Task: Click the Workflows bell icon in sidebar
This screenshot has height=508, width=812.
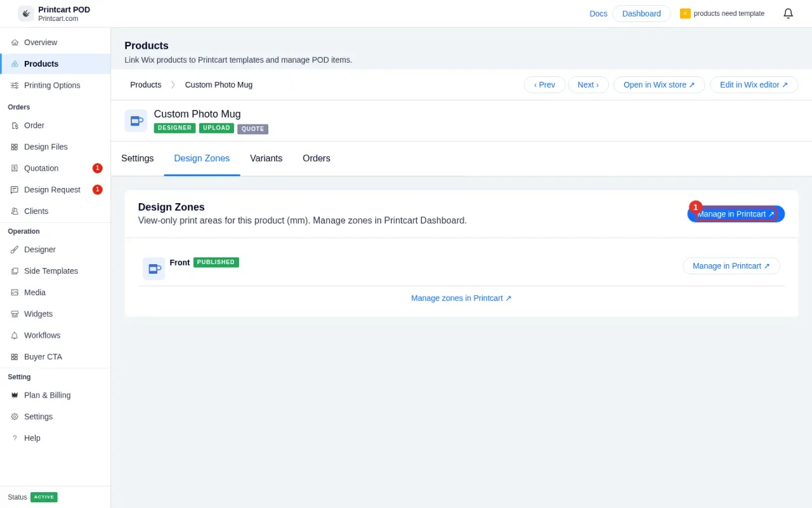Action: tap(15, 335)
